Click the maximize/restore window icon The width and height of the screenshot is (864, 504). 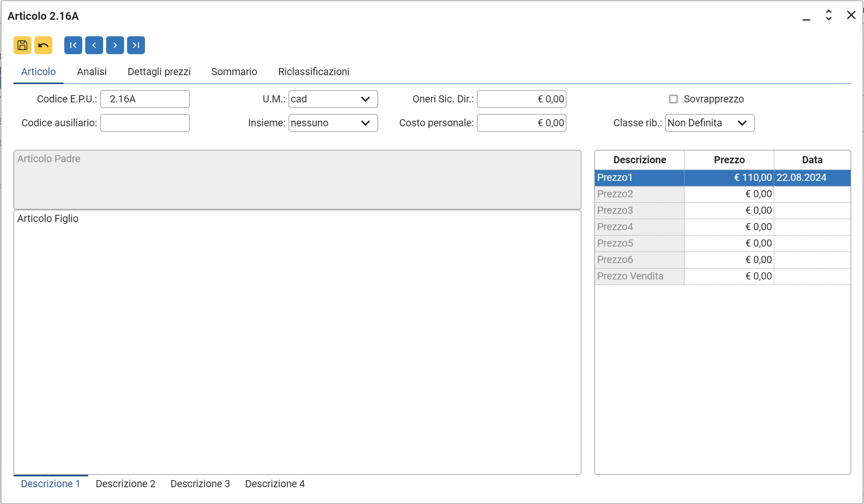[828, 15]
